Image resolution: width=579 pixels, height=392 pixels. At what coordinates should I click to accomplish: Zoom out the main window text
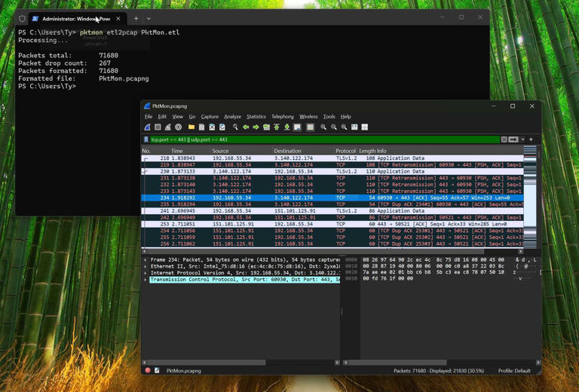334,127
